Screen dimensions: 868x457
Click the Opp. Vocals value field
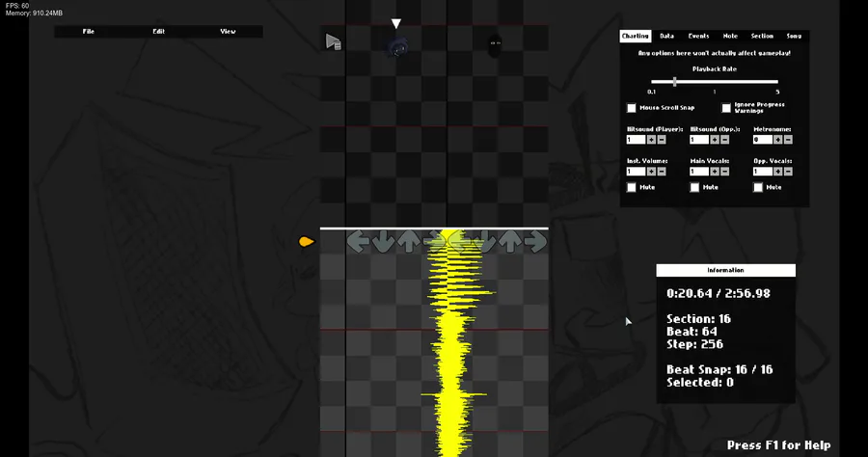point(762,172)
